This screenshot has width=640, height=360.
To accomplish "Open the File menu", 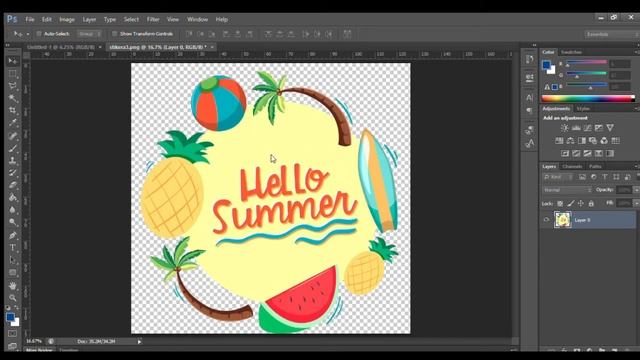I will [x=30, y=20].
